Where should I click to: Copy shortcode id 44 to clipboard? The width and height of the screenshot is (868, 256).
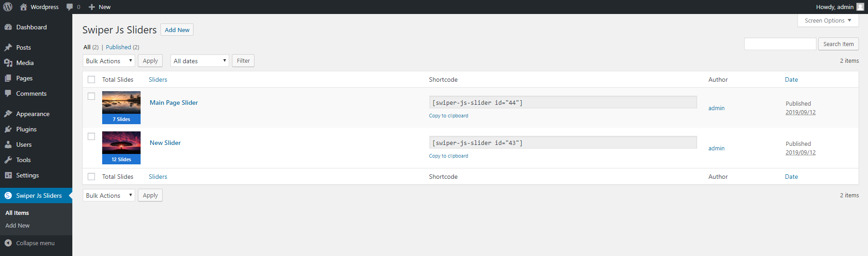[x=448, y=116]
